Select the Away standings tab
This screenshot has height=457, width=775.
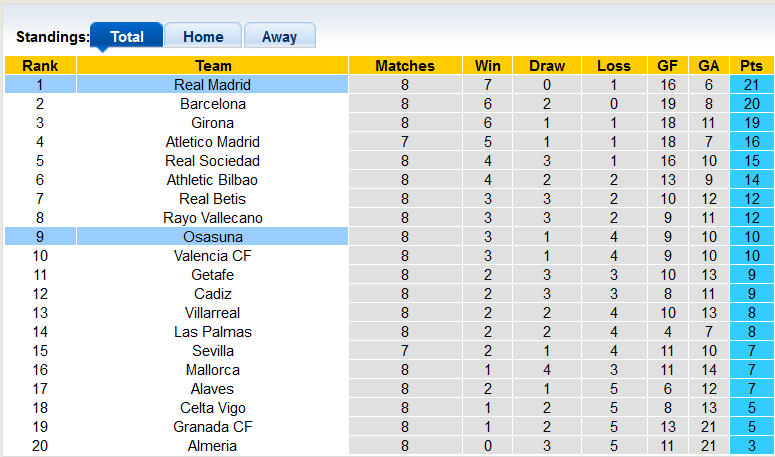[279, 36]
